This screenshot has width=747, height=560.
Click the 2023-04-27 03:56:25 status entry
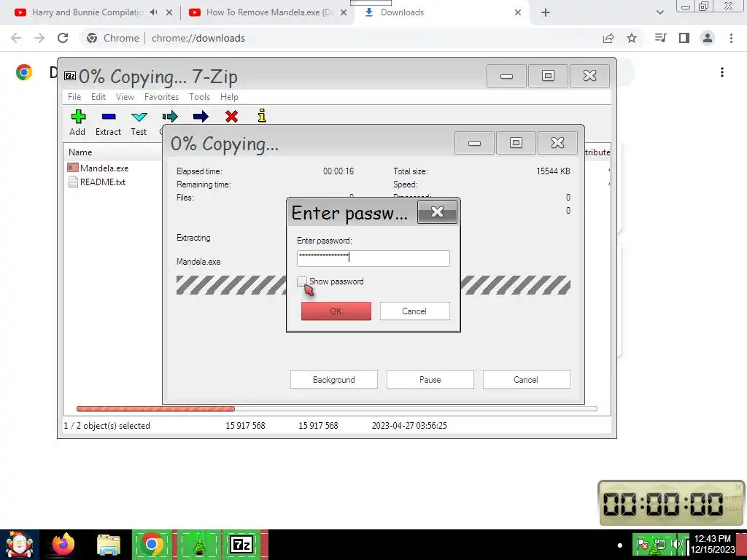pos(409,426)
